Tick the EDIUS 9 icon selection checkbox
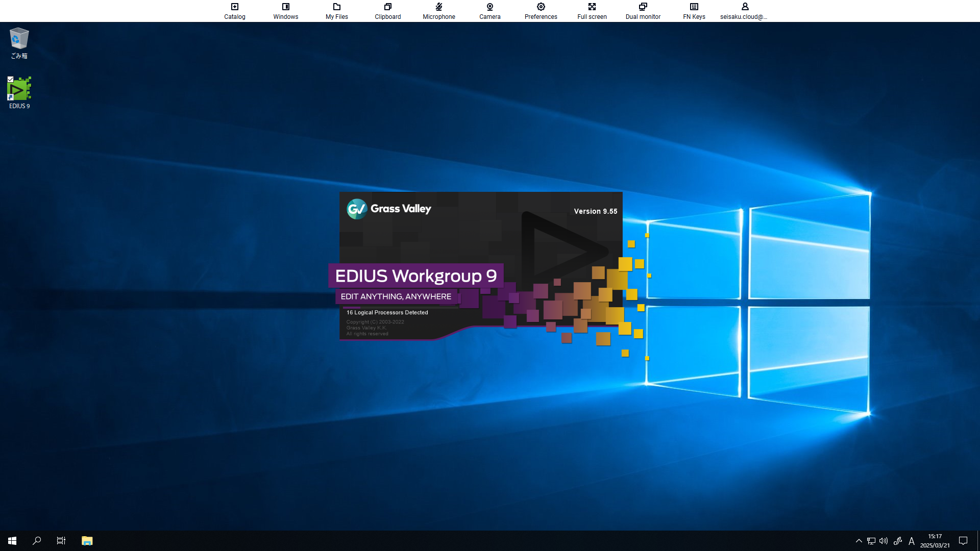 tap(10, 79)
